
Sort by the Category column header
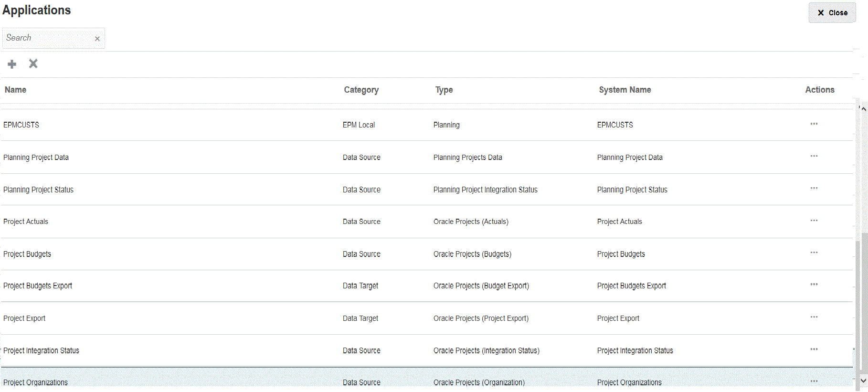tap(361, 90)
